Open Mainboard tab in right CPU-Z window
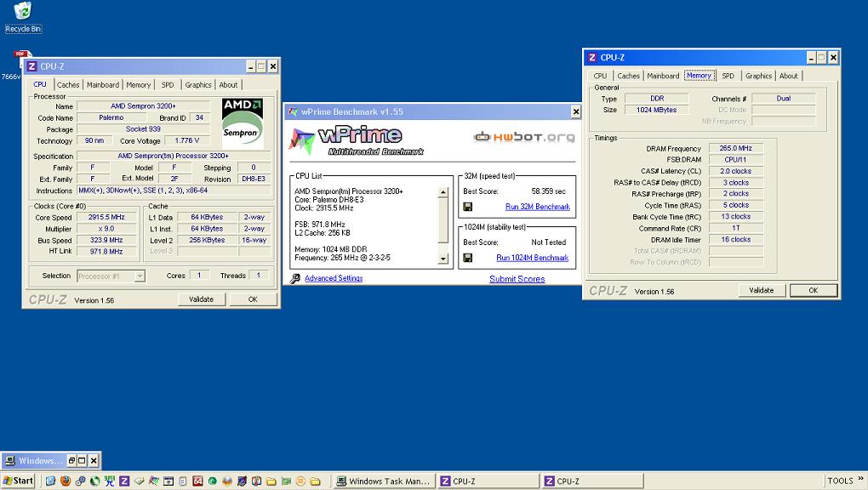Screen dimensions: 868x490 (663, 76)
